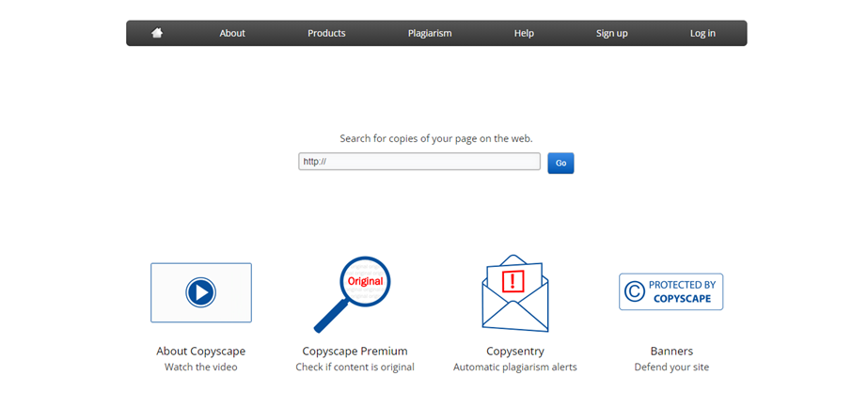Image resolution: width=868 pixels, height=407 pixels.
Task: Click 'Automatic plagiarism alerts' text
Action: click(x=514, y=367)
